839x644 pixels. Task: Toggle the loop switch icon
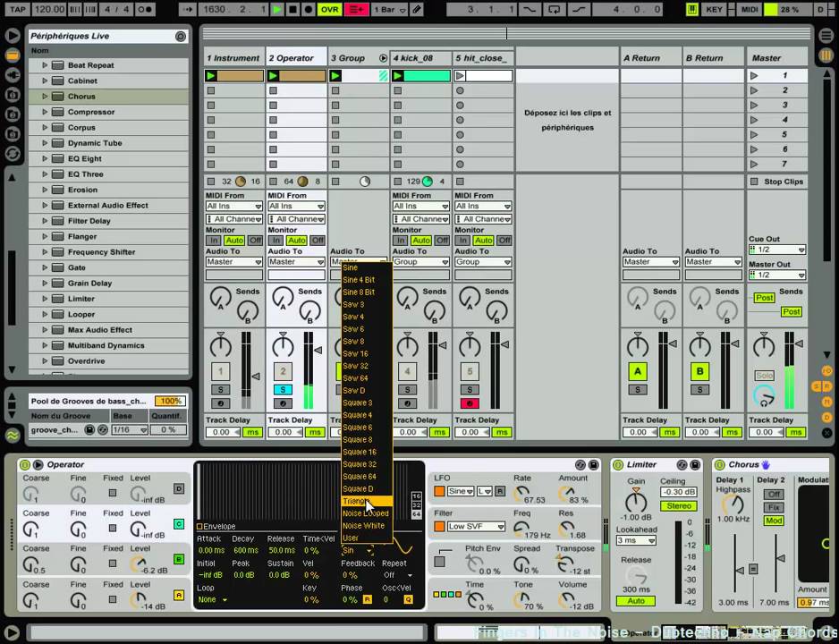click(x=555, y=9)
